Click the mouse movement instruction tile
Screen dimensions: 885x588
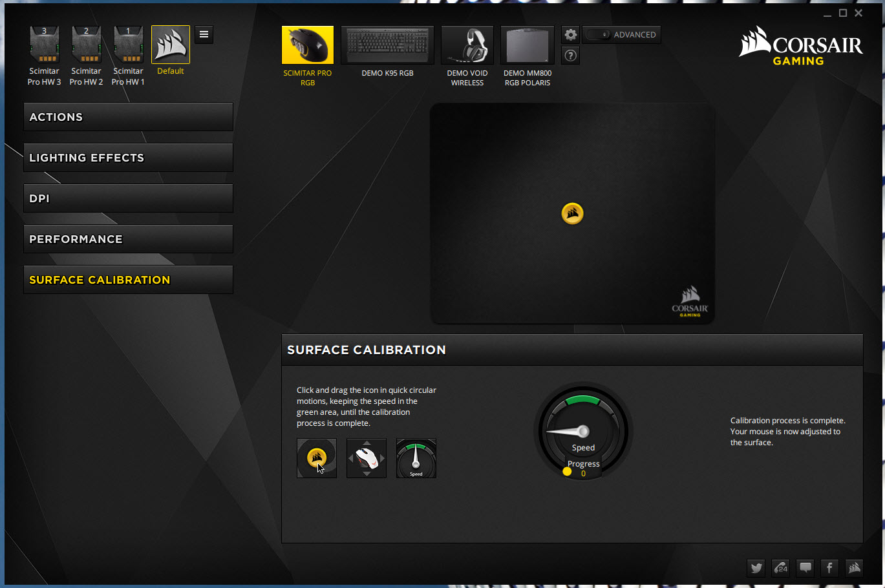coord(367,458)
